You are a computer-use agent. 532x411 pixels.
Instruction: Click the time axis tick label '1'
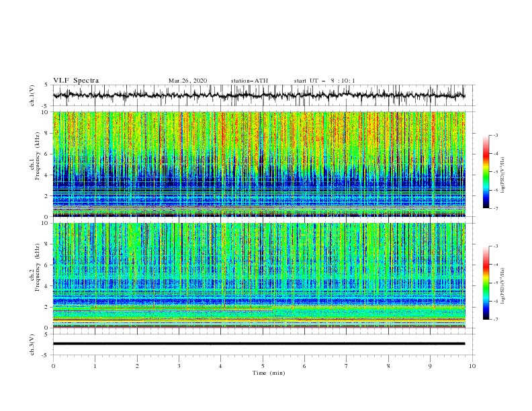point(95,366)
